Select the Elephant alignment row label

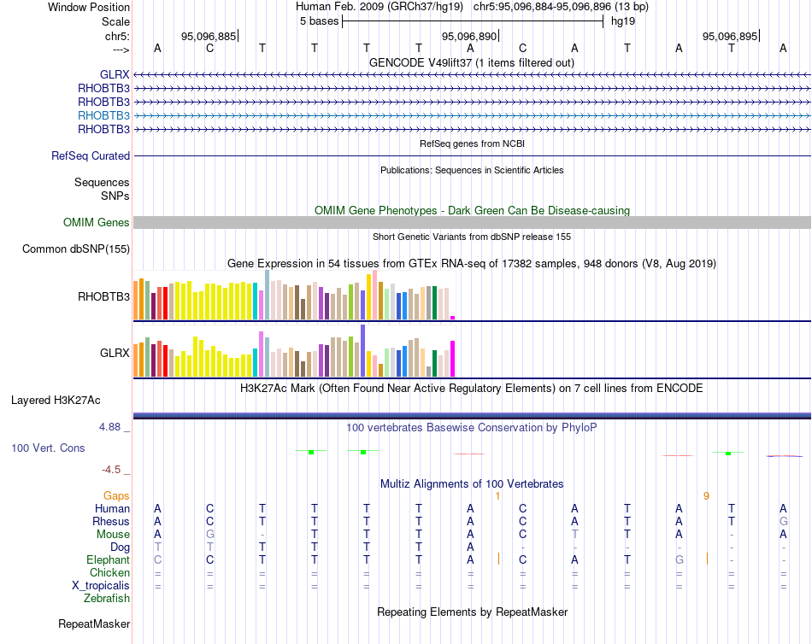click(109, 560)
